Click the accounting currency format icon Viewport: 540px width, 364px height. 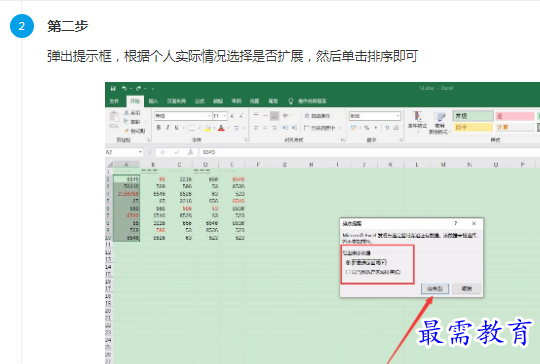pos(354,128)
